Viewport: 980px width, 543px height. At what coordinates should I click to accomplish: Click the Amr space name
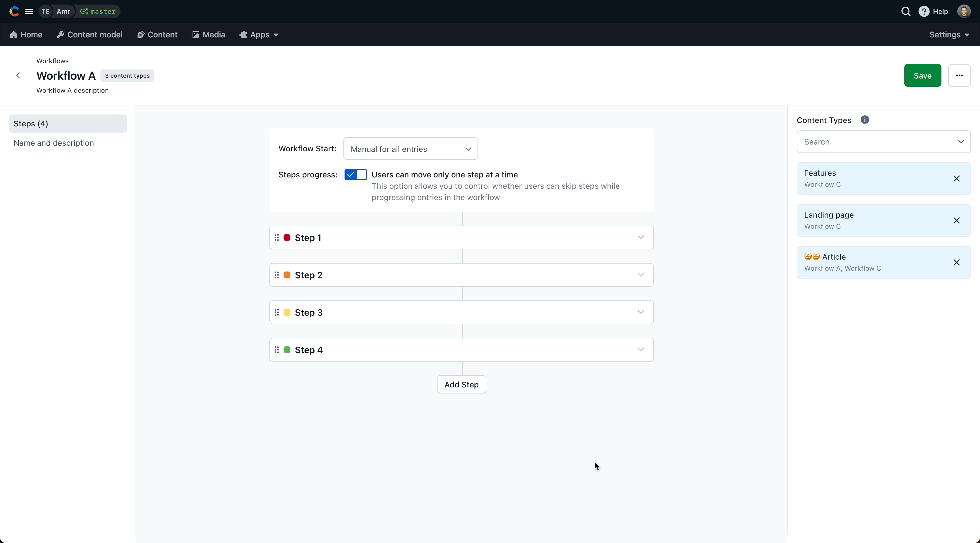coord(63,11)
